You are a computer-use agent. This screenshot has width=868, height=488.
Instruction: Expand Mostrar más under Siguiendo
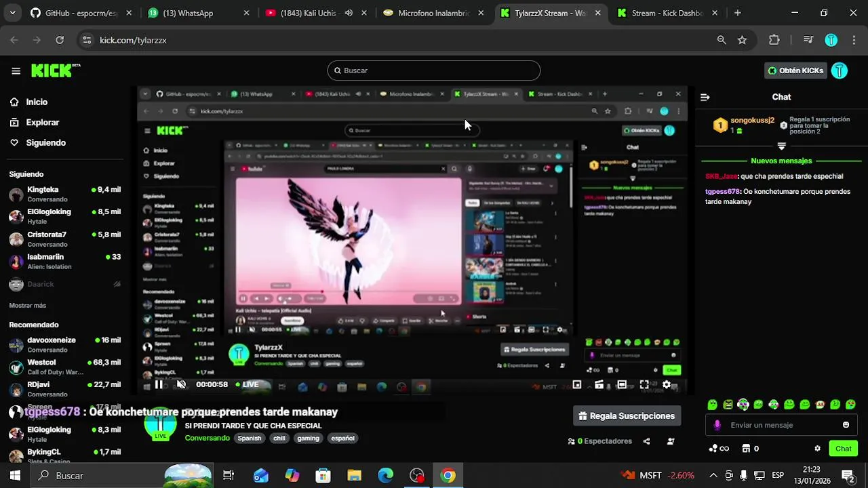pos(28,306)
